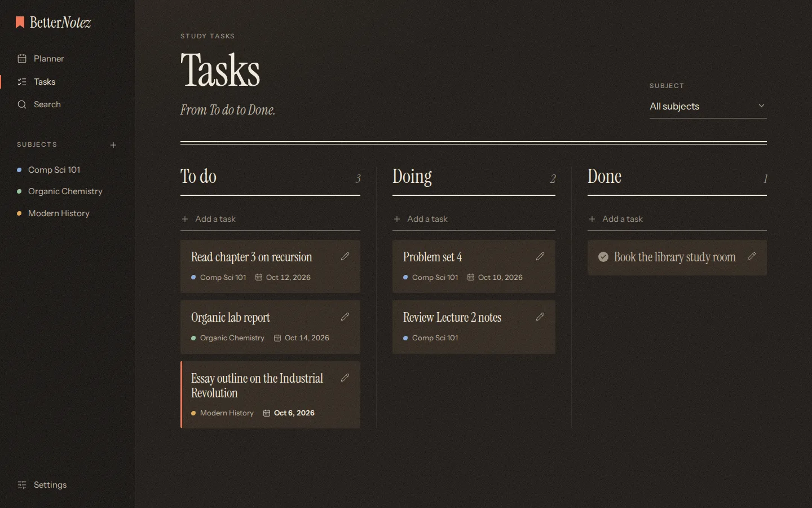The height and width of the screenshot is (508, 812).
Task: Click the plus icon in the Done column
Action: pyautogui.click(x=592, y=219)
